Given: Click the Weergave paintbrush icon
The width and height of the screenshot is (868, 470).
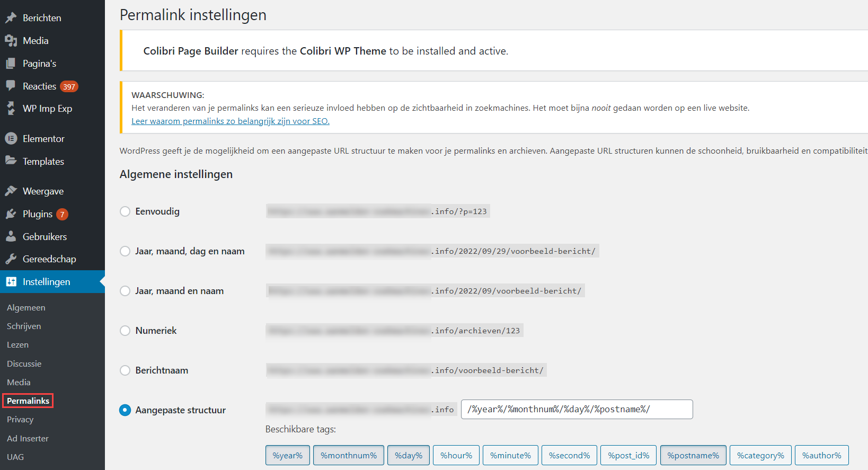Looking at the screenshot, I should click(11, 191).
